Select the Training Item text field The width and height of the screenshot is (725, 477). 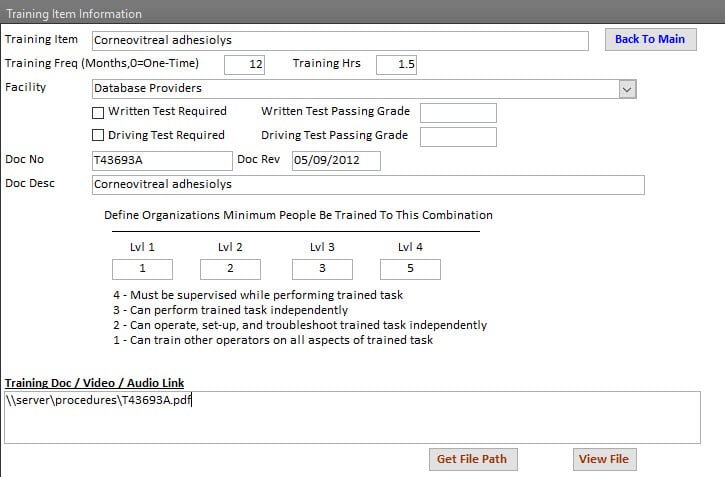click(340, 41)
